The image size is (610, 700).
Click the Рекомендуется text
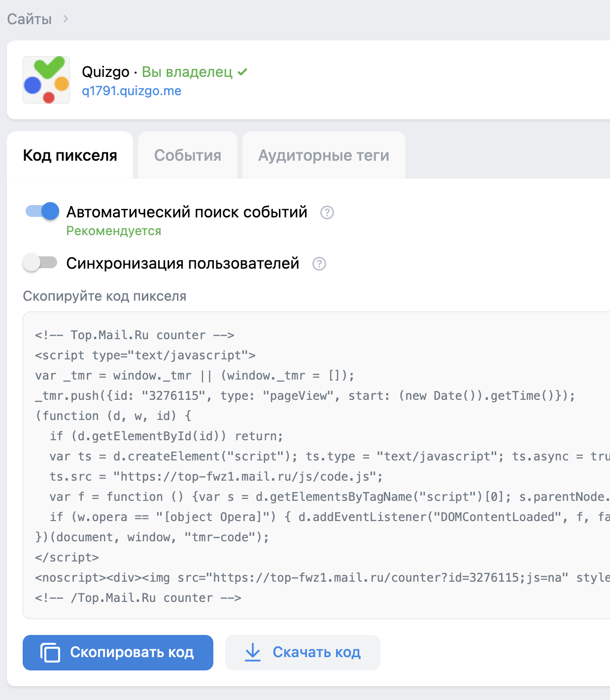(x=114, y=231)
